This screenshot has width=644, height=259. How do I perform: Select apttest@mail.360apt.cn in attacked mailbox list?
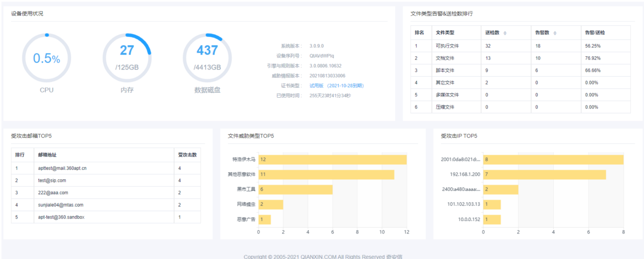coord(62,168)
